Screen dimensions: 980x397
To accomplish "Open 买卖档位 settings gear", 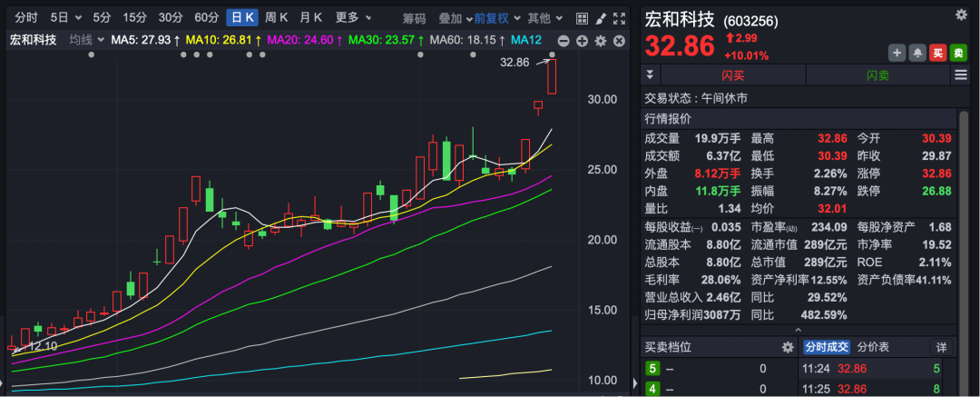I will click(x=788, y=347).
